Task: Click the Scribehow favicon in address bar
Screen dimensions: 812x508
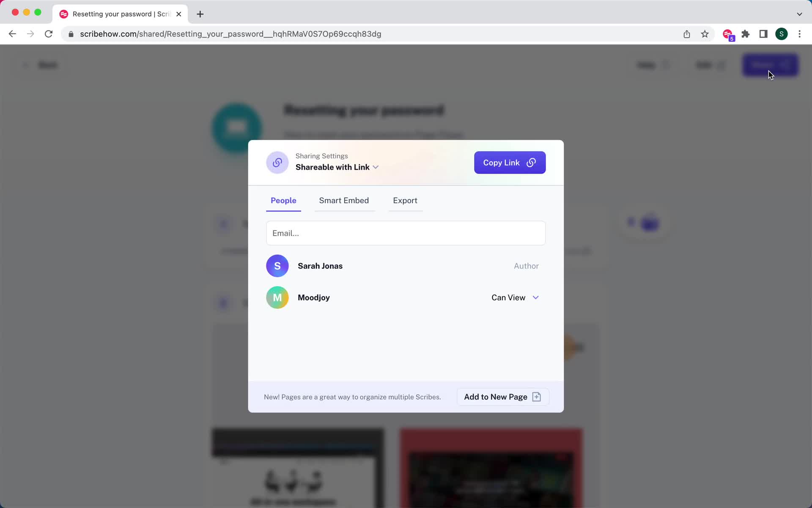Action: [x=64, y=14]
